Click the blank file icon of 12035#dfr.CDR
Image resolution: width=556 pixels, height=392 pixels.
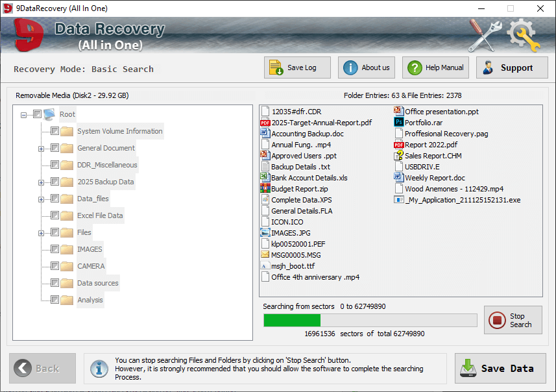point(265,112)
